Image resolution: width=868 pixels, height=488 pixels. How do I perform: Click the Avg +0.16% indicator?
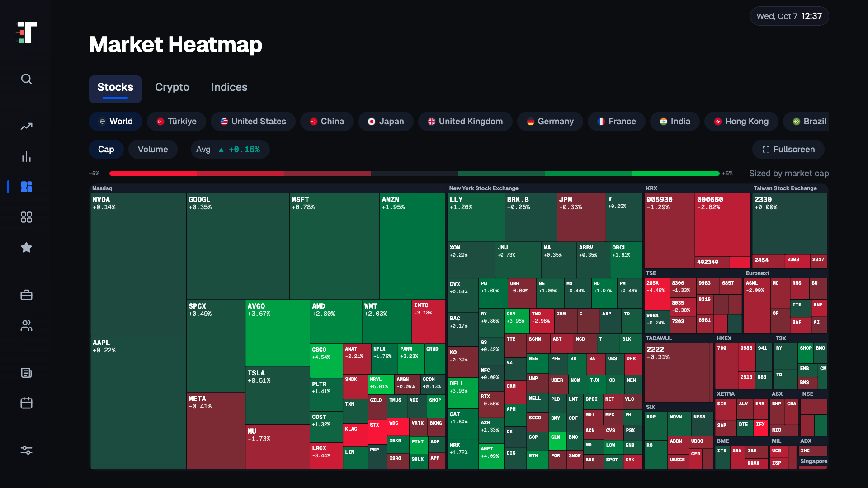pos(230,150)
